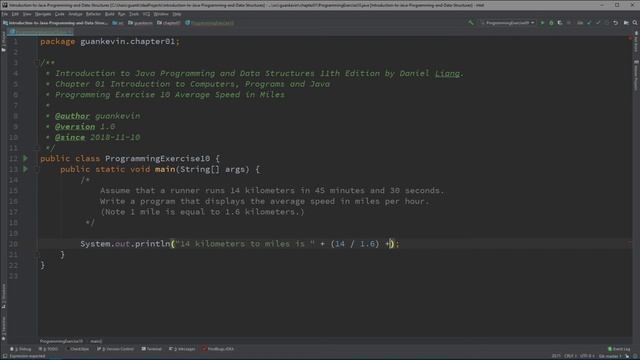Collapse the Javadoc comment fold marker

point(36,62)
